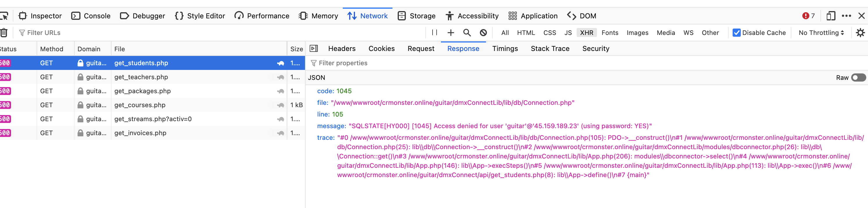868x208 pixels.
Task: Switch to the Console panel tab
Action: coord(91,16)
